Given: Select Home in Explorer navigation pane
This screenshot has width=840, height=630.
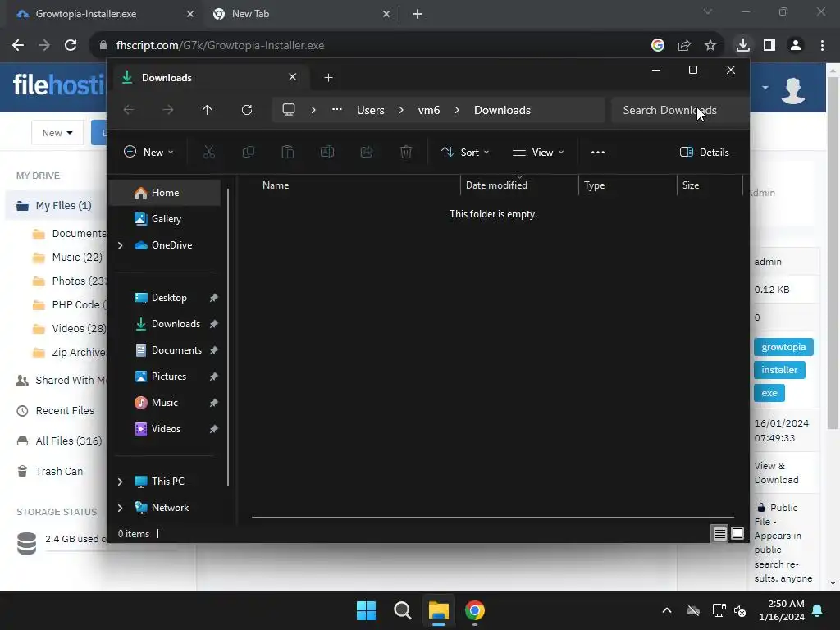Looking at the screenshot, I should 164,193.
